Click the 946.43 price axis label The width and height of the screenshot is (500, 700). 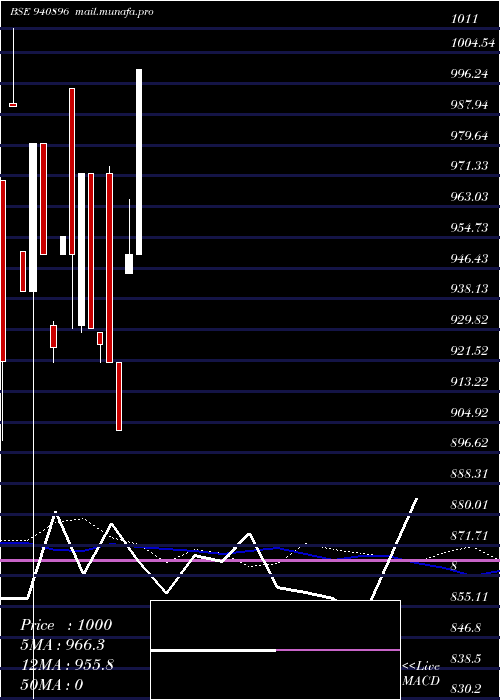[x=469, y=258]
